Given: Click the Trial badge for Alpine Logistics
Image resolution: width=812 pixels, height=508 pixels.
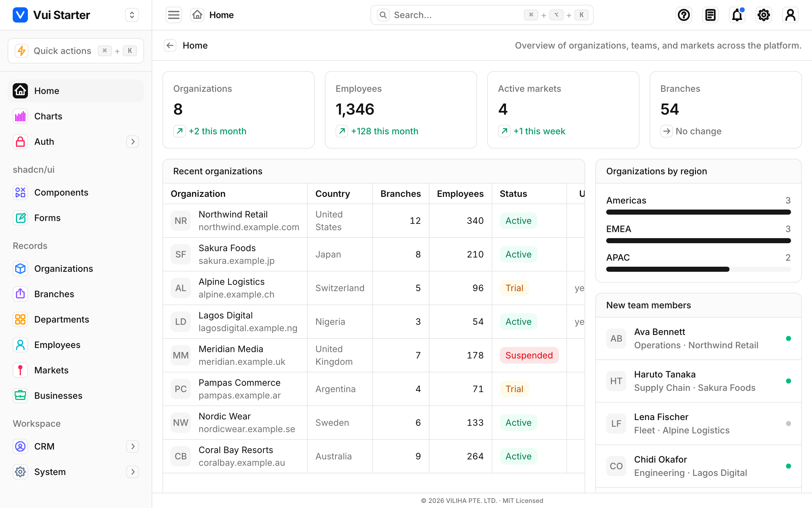Looking at the screenshot, I should (514, 288).
